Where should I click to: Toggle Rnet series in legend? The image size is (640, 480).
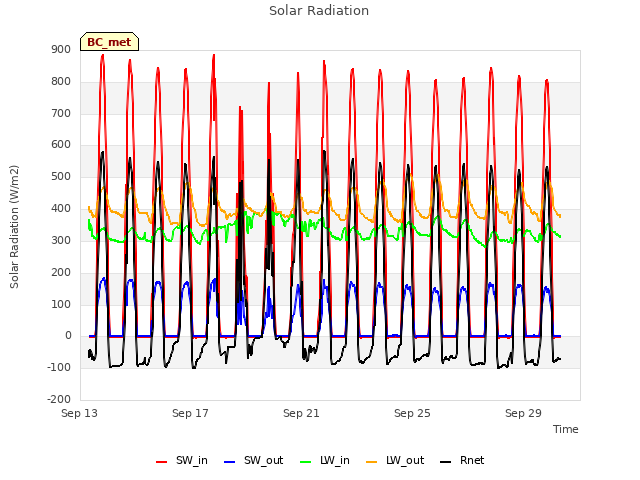[x=462, y=461]
